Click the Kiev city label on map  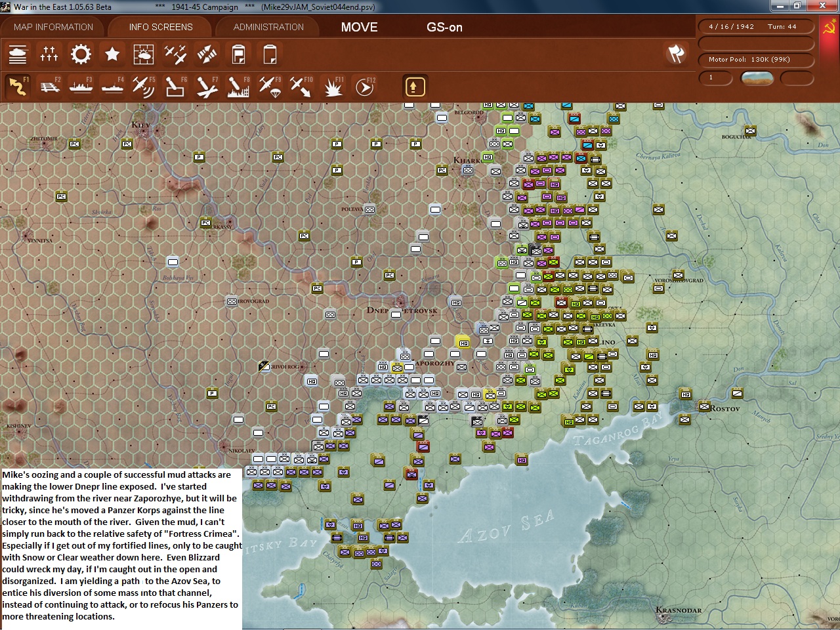pos(140,125)
